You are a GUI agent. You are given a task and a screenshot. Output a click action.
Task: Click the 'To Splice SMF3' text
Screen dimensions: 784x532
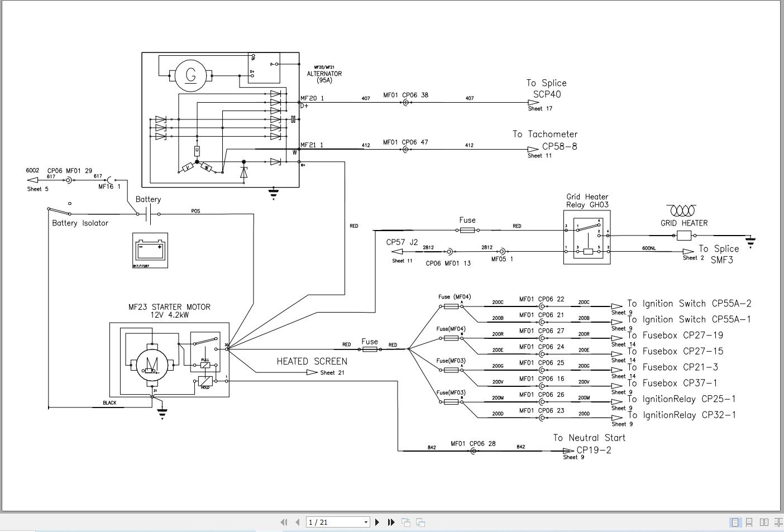719,254
